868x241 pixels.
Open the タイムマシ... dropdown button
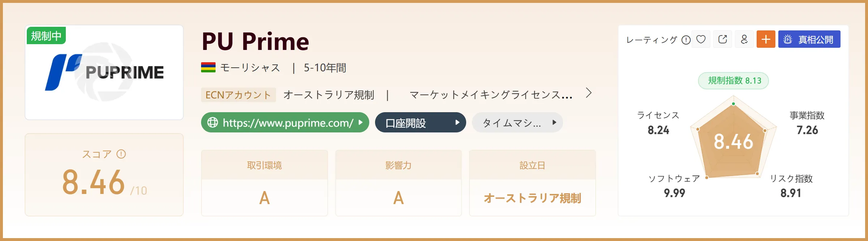518,122
